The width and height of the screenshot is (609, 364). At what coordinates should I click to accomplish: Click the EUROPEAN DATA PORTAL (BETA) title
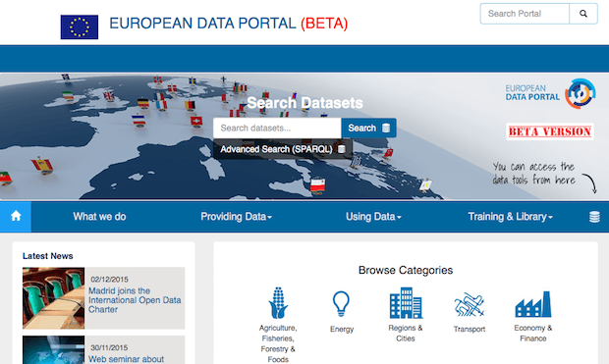[x=228, y=24]
